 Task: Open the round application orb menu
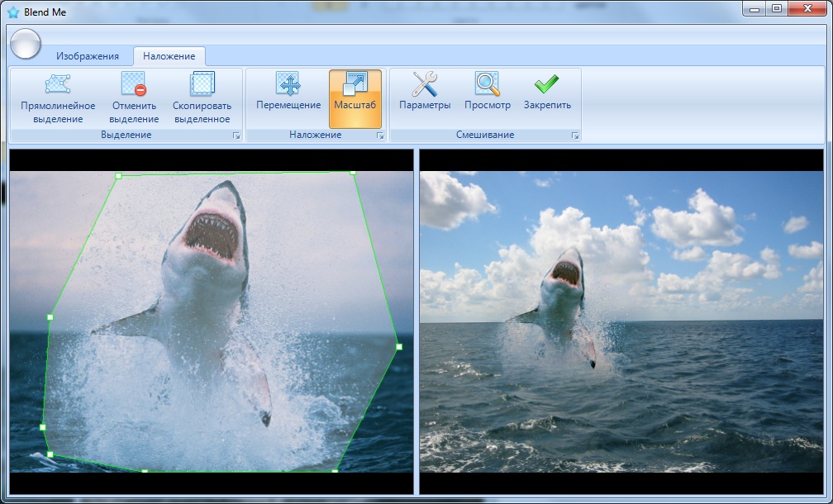click(x=26, y=44)
